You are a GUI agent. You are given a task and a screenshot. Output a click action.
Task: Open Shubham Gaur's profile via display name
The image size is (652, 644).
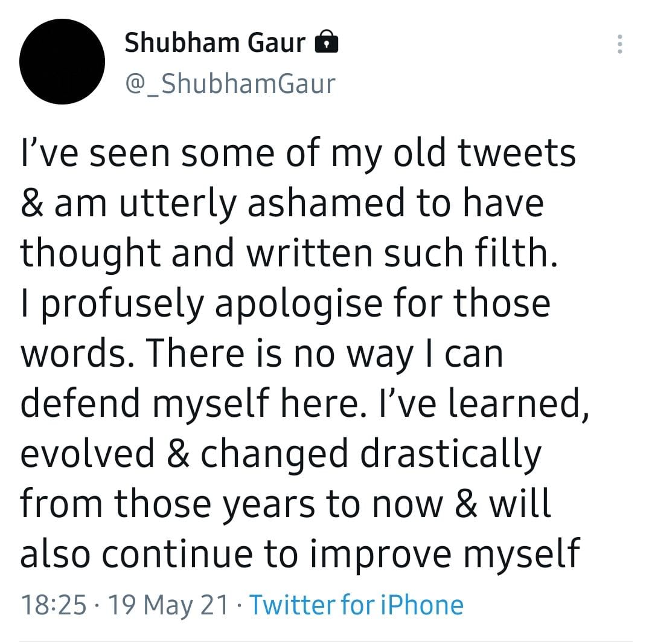(x=215, y=43)
